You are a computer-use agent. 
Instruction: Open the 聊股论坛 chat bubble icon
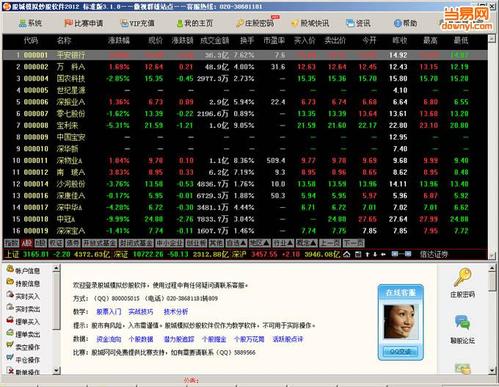[463, 323]
